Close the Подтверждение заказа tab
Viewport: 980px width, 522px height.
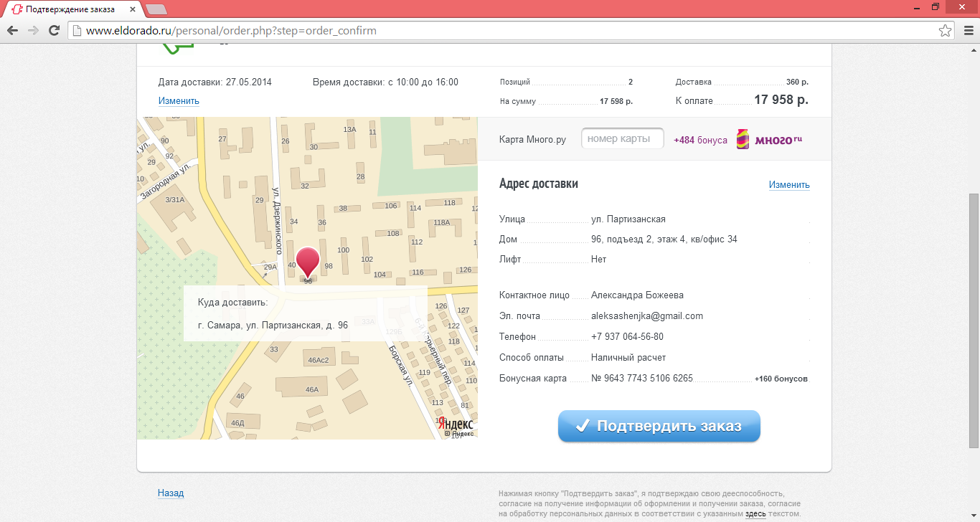(x=133, y=9)
